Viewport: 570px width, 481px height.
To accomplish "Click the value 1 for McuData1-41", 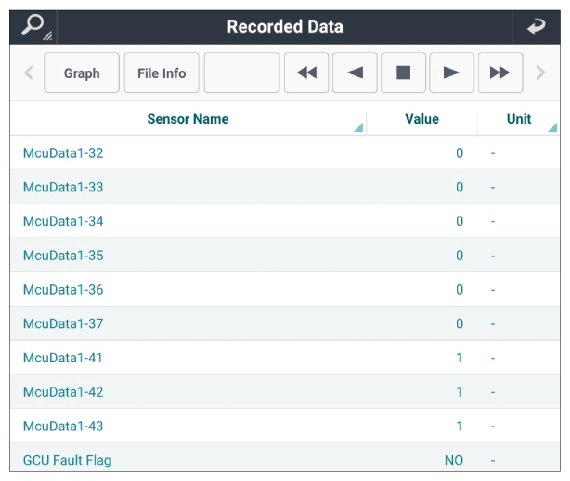I will pyautogui.click(x=459, y=358).
